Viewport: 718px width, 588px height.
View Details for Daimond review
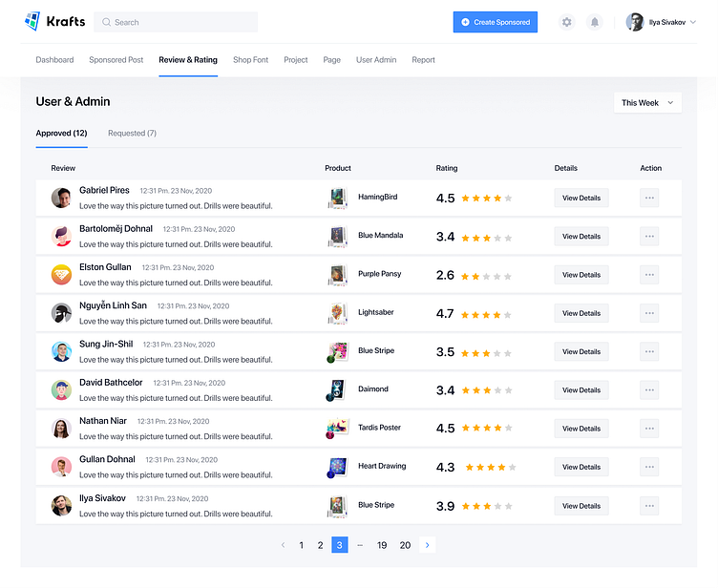(x=581, y=390)
